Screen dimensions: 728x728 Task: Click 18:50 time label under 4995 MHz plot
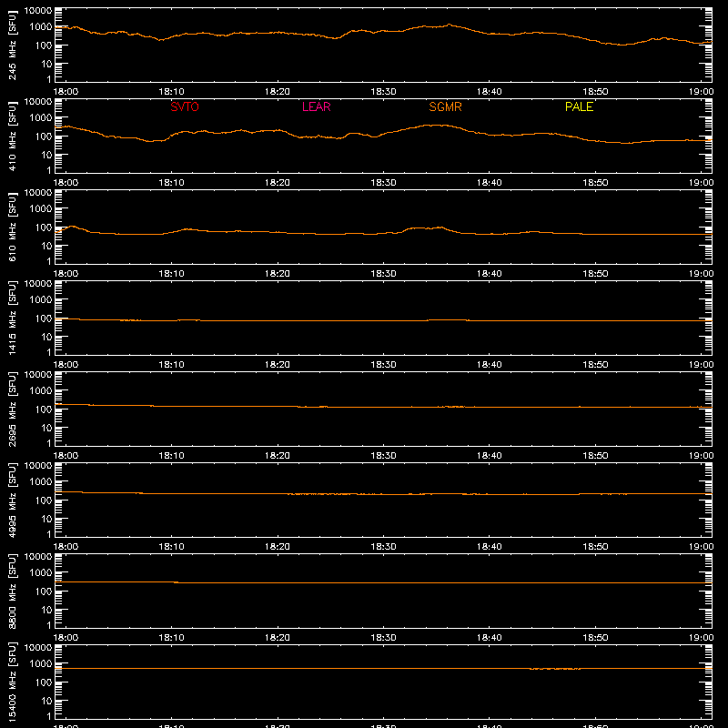[x=595, y=547]
